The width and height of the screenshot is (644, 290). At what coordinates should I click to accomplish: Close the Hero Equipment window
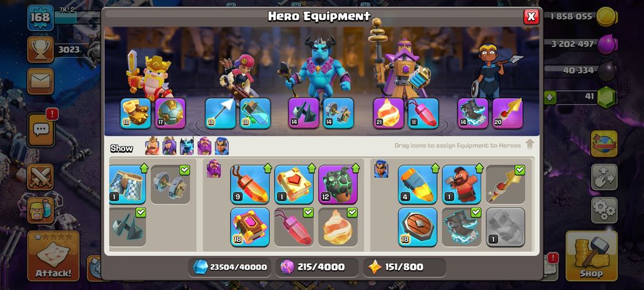point(531,16)
